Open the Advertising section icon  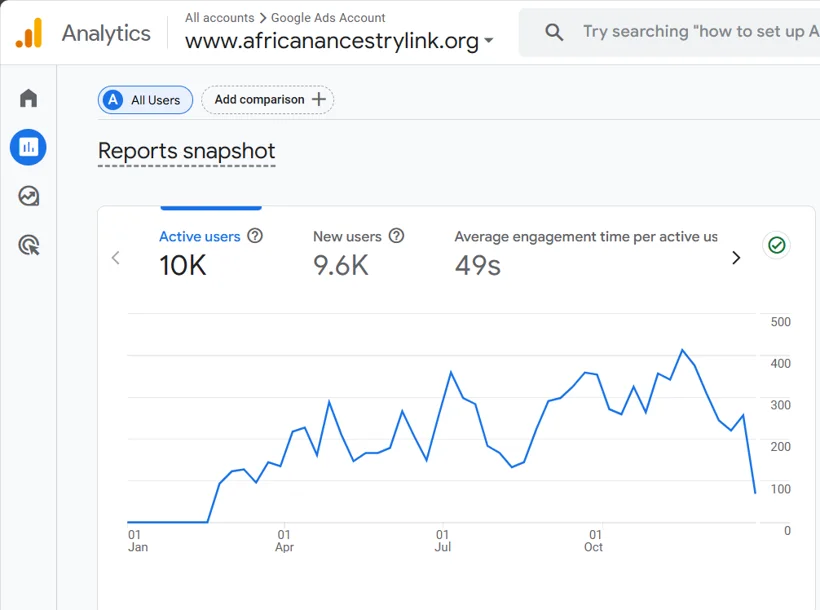(x=28, y=245)
